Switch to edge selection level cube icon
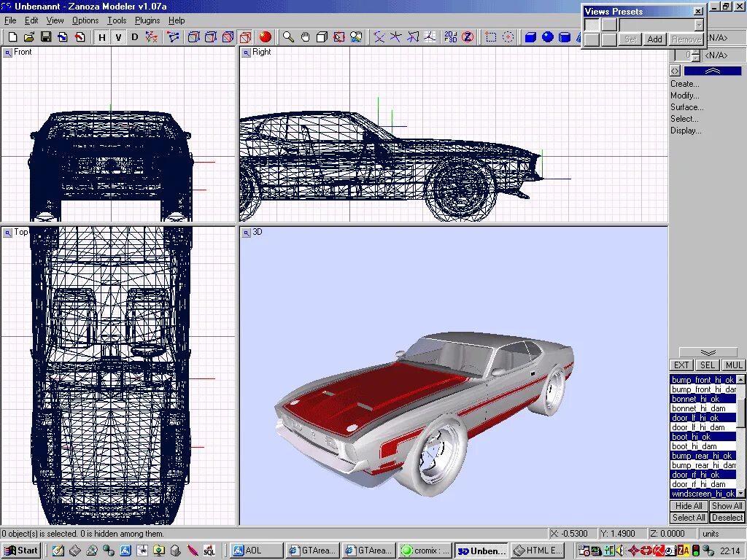 pos(211,37)
